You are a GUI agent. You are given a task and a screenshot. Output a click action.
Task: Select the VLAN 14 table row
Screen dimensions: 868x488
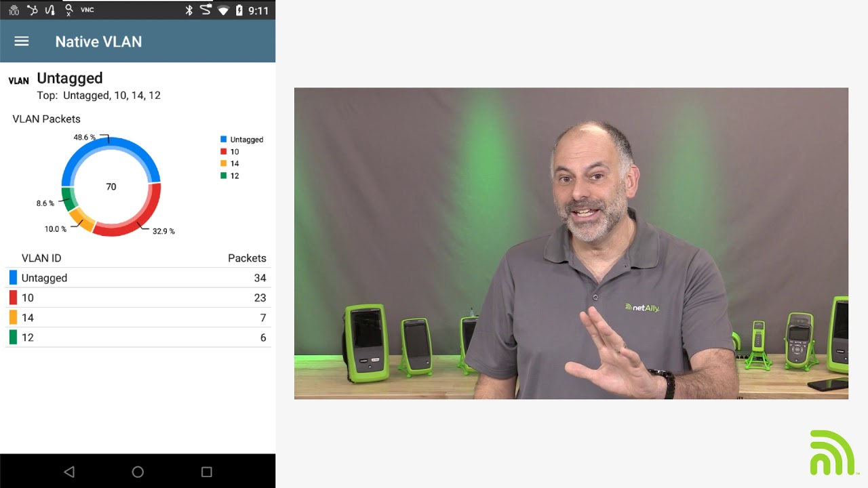click(x=138, y=317)
